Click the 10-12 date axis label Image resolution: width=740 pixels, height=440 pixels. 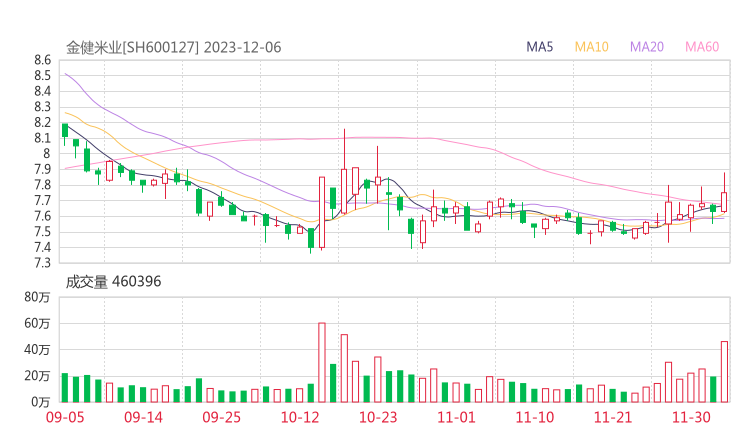tap(300, 417)
